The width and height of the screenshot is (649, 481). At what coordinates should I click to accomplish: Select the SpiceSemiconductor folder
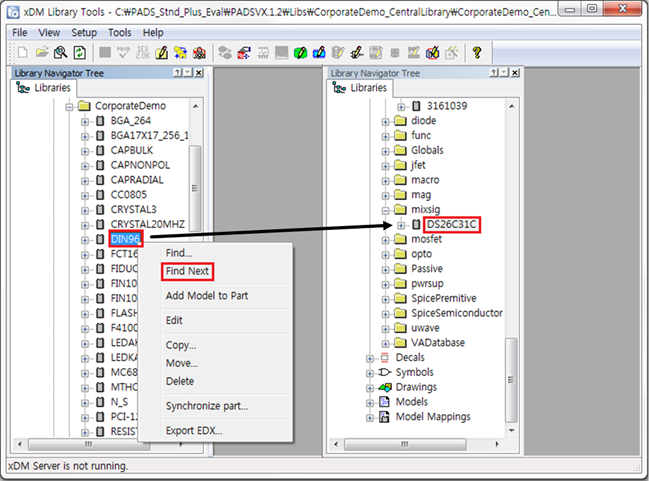(x=457, y=313)
